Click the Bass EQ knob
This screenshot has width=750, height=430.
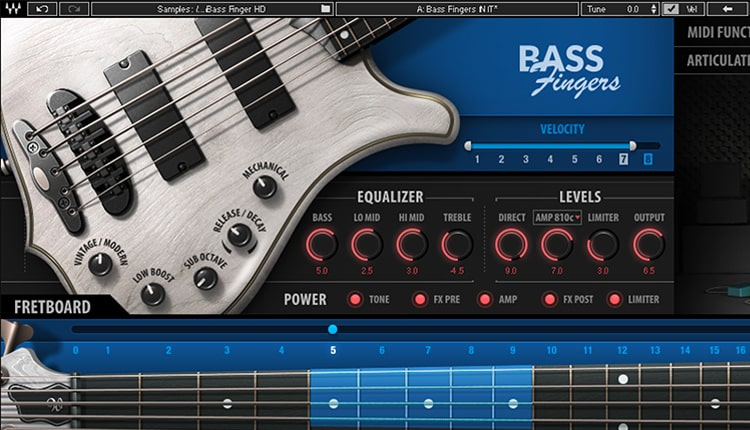[322, 243]
